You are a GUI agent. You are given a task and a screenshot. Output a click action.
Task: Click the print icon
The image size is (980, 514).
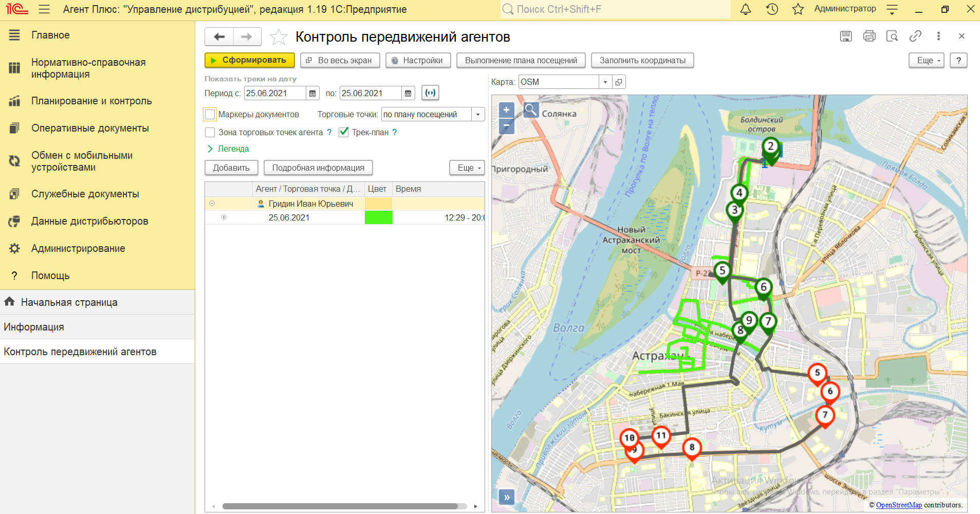(x=870, y=36)
